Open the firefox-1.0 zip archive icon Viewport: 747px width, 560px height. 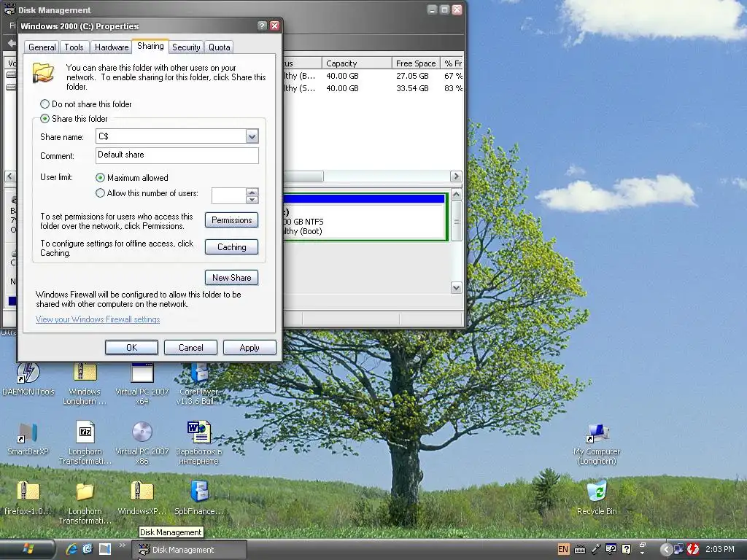click(x=28, y=499)
